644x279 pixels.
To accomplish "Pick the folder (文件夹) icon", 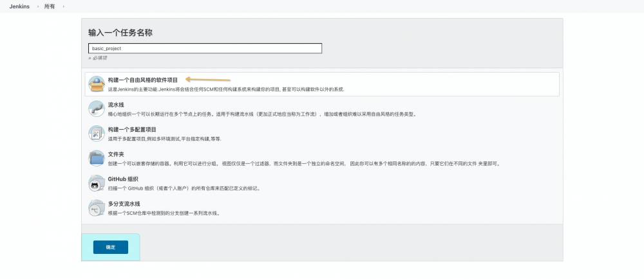I will (97, 158).
